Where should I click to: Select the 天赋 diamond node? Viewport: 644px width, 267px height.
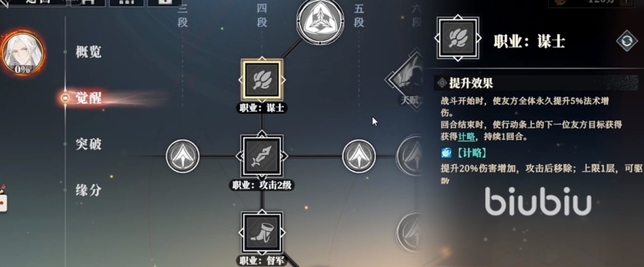(x=407, y=79)
